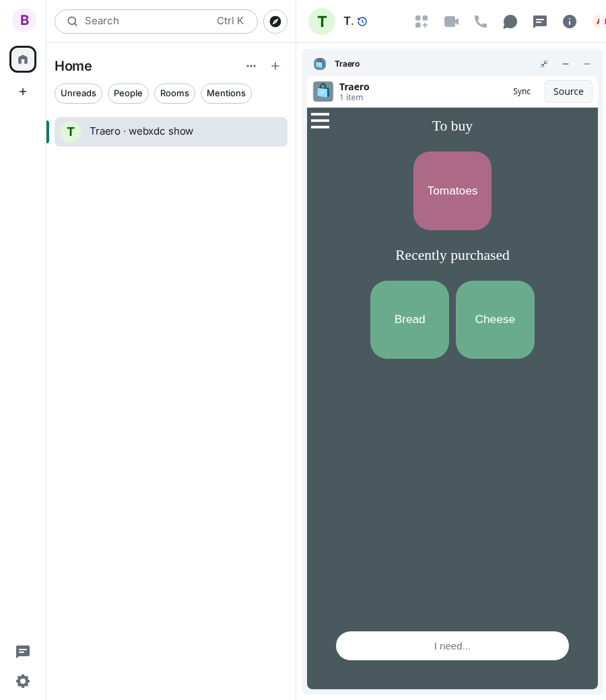Click the "I need..." item input
The width and height of the screenshot is (606, 700).
452,645
